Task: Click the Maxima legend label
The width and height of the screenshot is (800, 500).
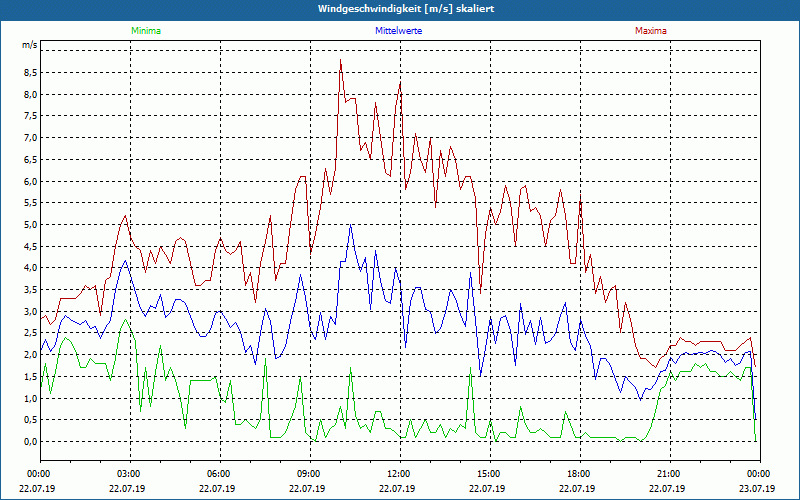Action: point(651,31)
